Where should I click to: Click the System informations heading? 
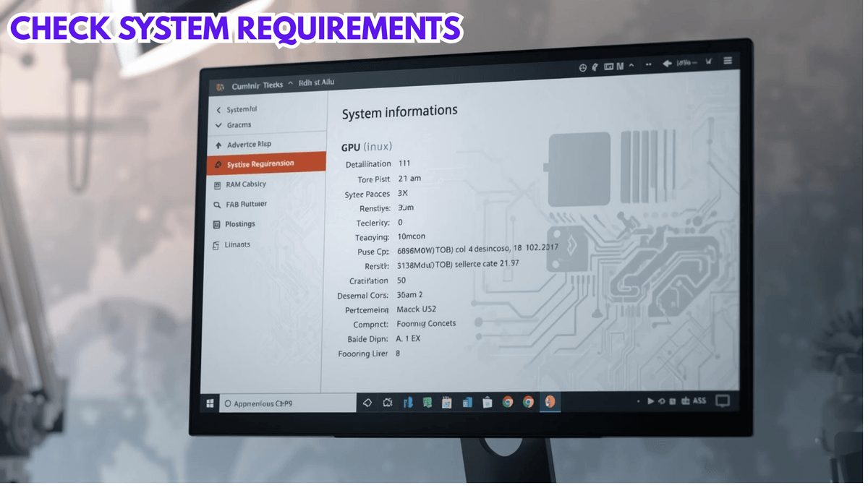click(x=399, y=112)
